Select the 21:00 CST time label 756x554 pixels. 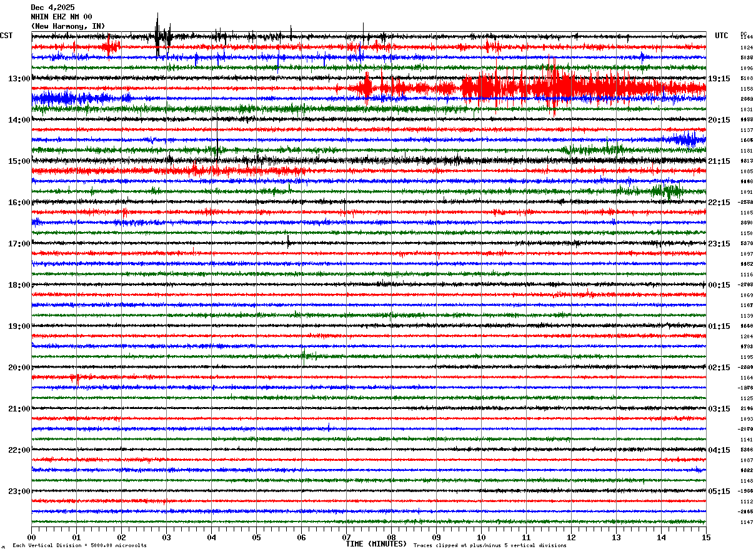19,409
